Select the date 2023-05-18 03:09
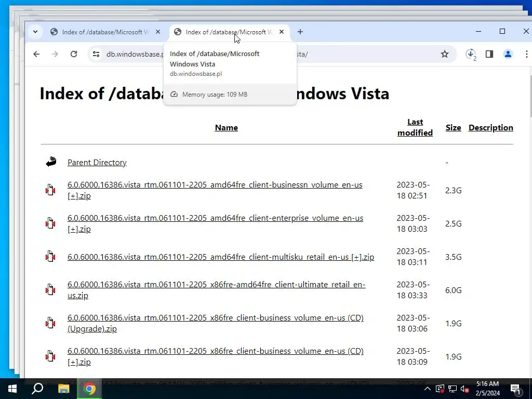532x399 pixels. pyautogui.click(x=413, y=356)
